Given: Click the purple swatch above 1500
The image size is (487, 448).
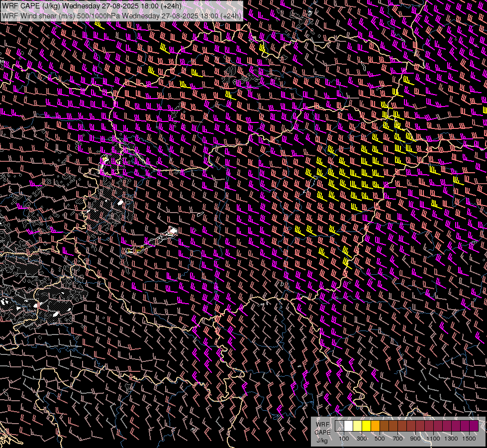Looking at the screenshot, I should click(474, 426).
